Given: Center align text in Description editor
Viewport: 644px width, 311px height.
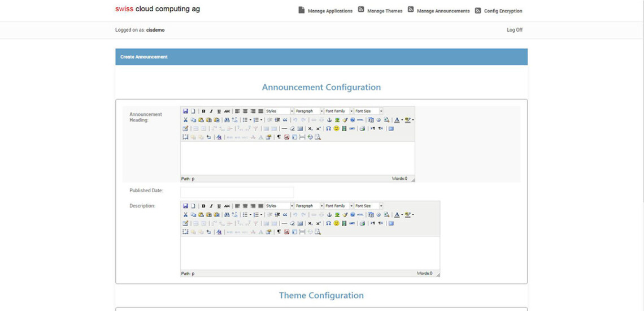Looking at the screenshot, I should [x=245, y=206].
